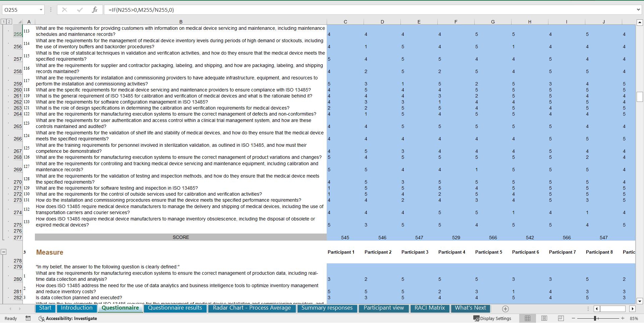Viewport: 644px width, 323px height.
Task: Click the Enter checkmark formula bar icon
Action: [79, 10]
